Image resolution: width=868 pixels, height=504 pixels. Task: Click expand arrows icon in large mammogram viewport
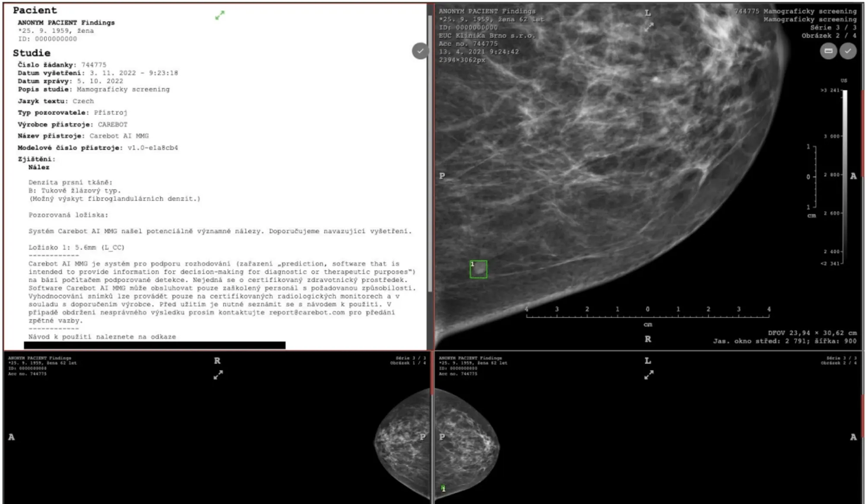[649, 27]
